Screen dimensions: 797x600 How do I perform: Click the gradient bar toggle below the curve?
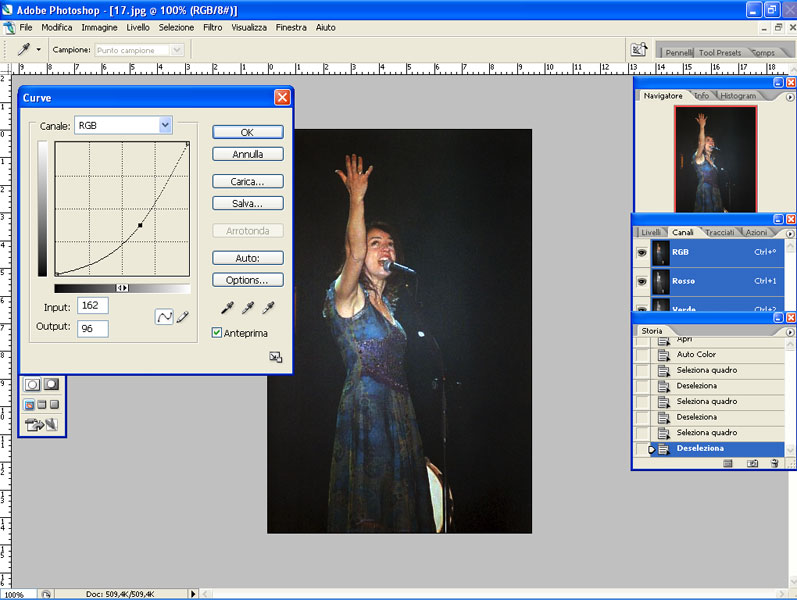click(x=122, y=288)
